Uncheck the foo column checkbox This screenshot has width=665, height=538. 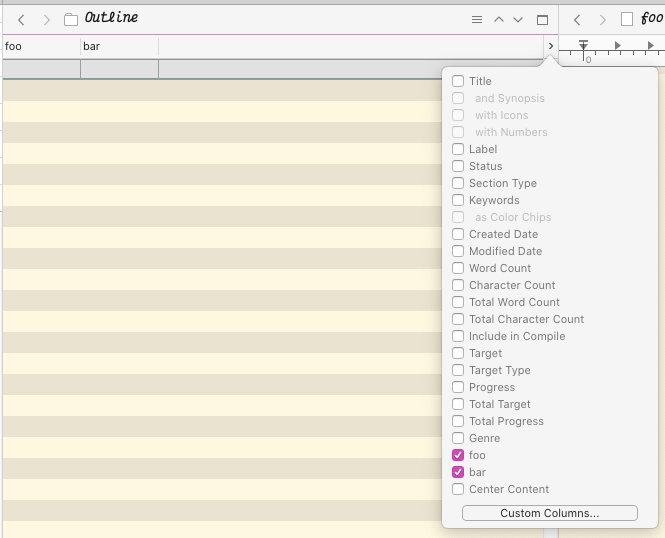click(x=458, y=455)
